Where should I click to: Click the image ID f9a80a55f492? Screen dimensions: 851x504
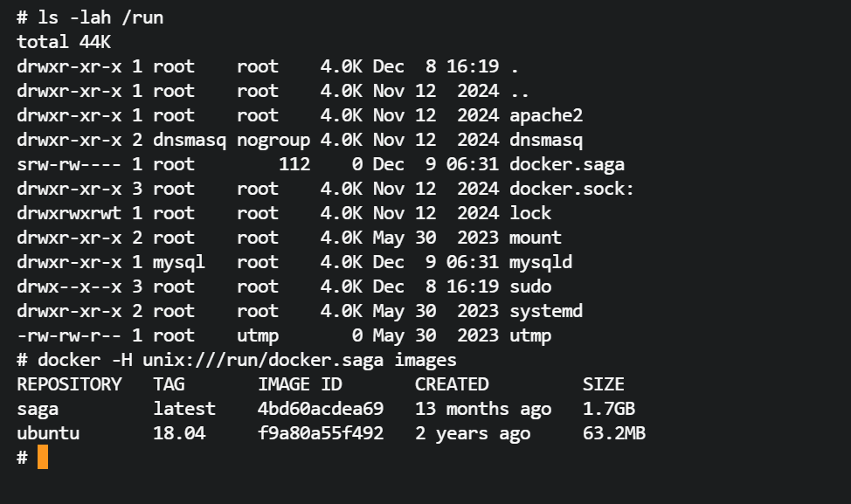[321, 433]
